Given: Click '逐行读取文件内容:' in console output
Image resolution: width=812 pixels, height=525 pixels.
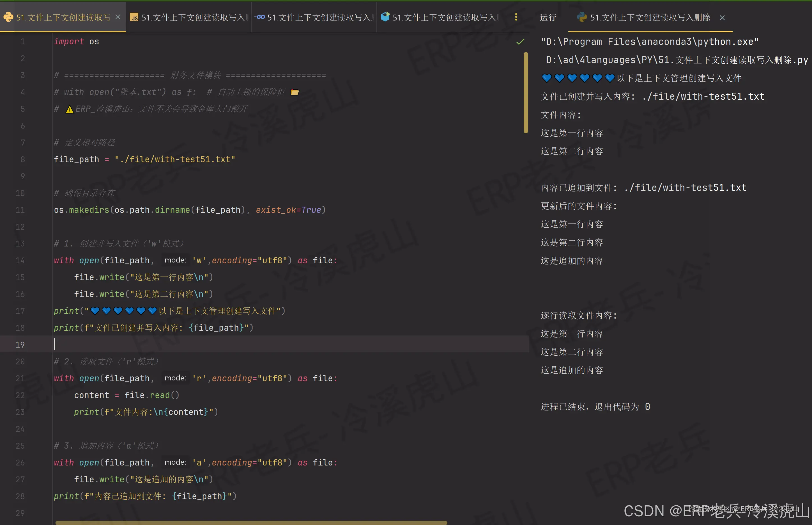Looking at the screenshot, I should tap(578, 316).
